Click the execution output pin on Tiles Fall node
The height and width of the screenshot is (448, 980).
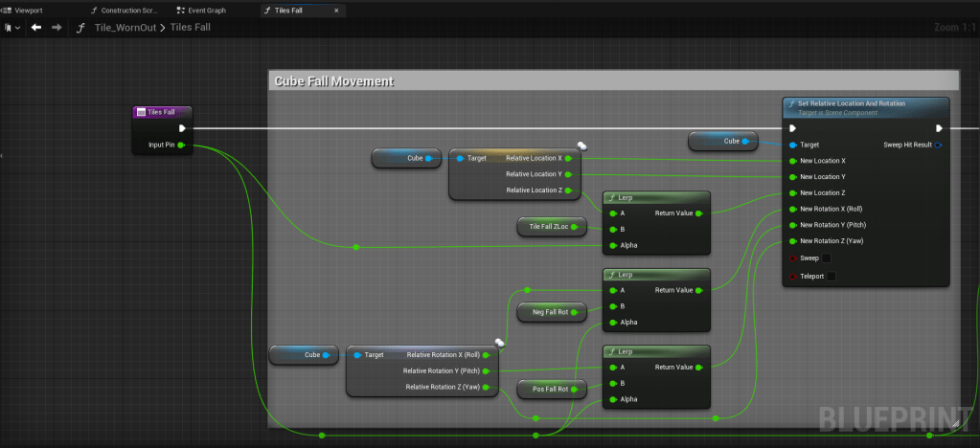point(182,128)
